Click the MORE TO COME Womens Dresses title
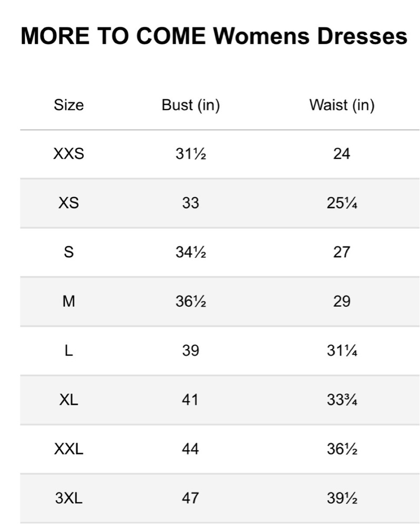This screenshot has width=420, height=526. click(x=214, y=36)
